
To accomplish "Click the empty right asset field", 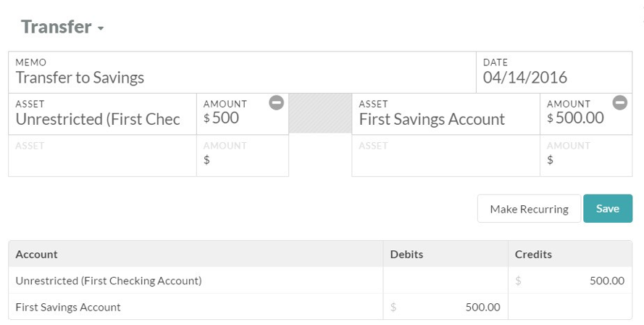I will point(446,156).
